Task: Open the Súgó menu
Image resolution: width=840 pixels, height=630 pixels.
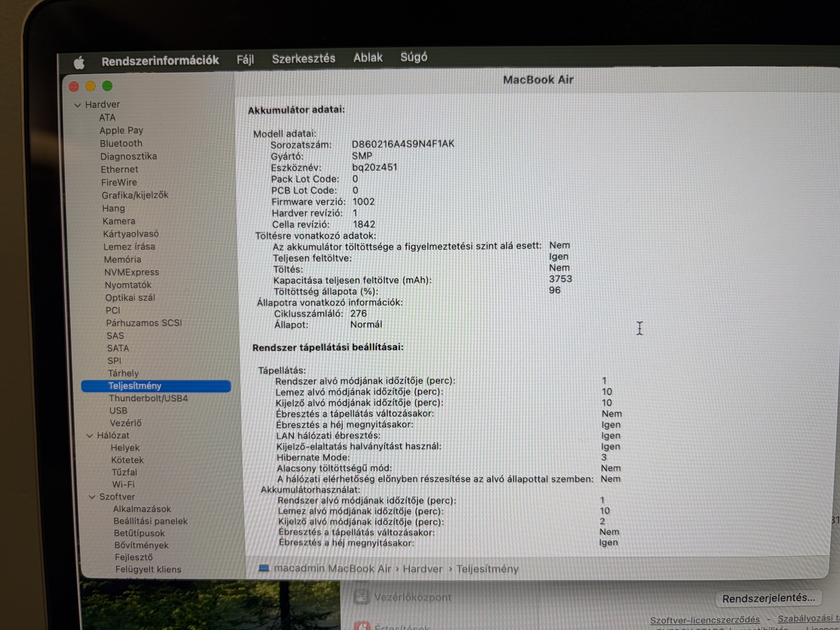Action: point(414,57)
